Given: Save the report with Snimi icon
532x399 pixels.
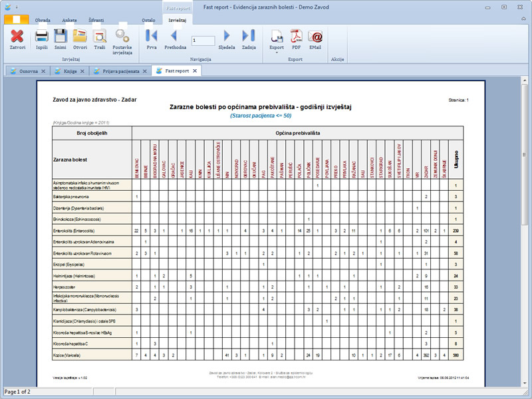Looking at the screenshot, I should point(61,39).
